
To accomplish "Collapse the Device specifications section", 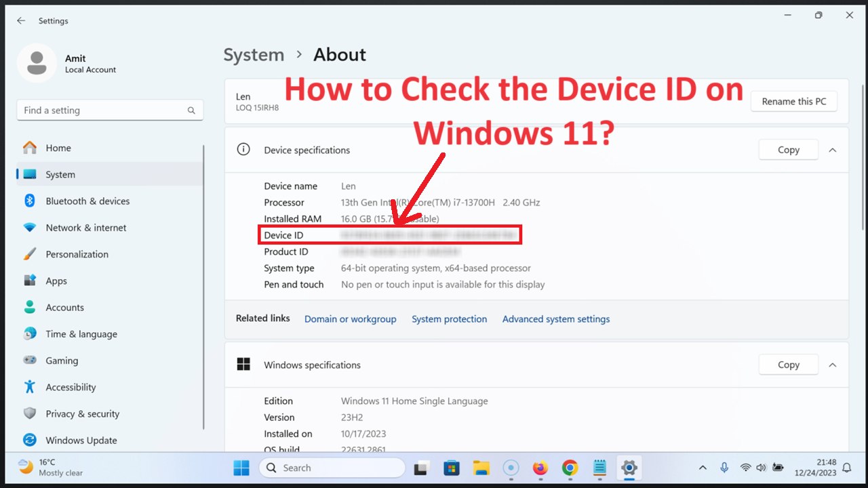I will click(x=833, y=150).
